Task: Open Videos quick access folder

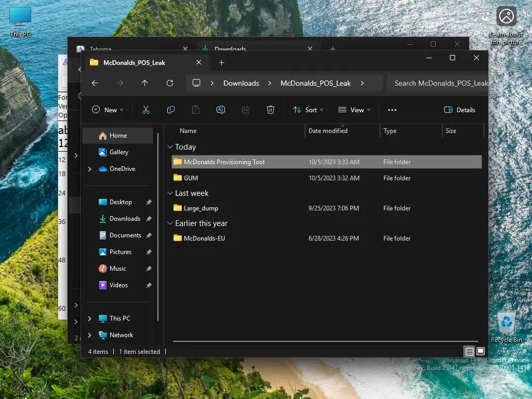Action: coord(118,285)
